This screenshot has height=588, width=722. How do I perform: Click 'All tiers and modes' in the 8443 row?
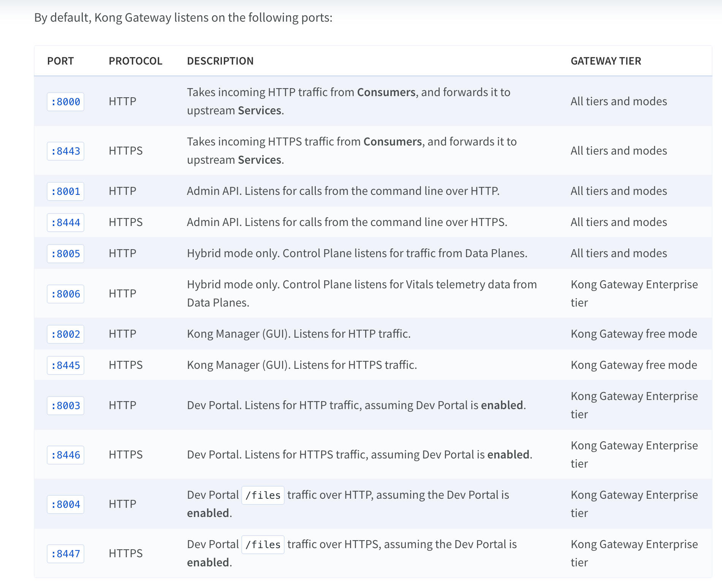[x=619, y=151]
